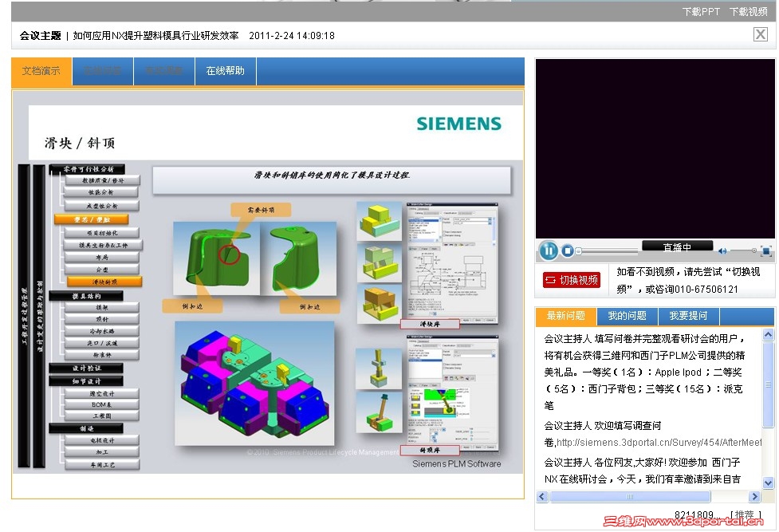Click the red 切换视频 button

pyautogui.click(x=572, y=280)
